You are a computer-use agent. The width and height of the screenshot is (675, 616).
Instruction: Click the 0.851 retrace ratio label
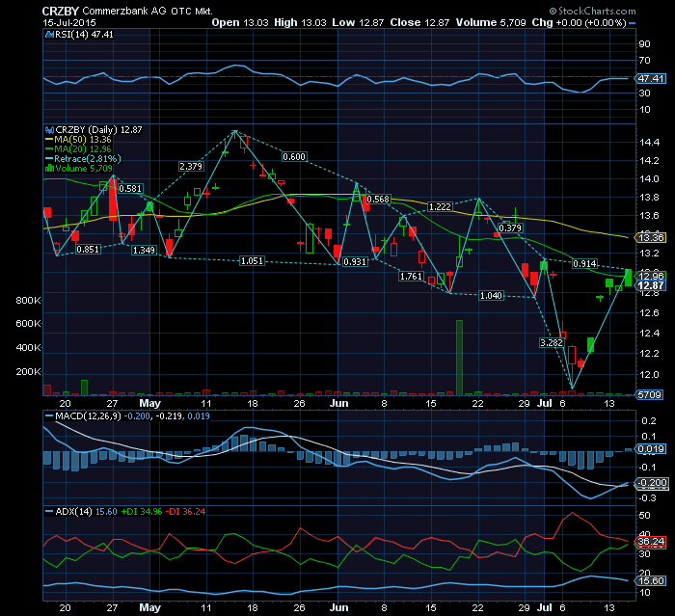(88, 250)
